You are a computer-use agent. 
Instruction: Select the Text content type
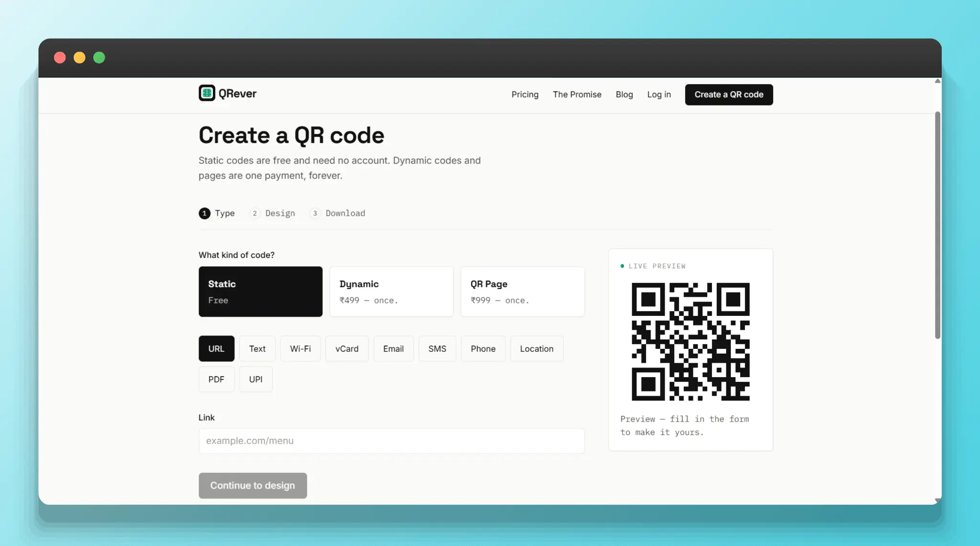257,348
